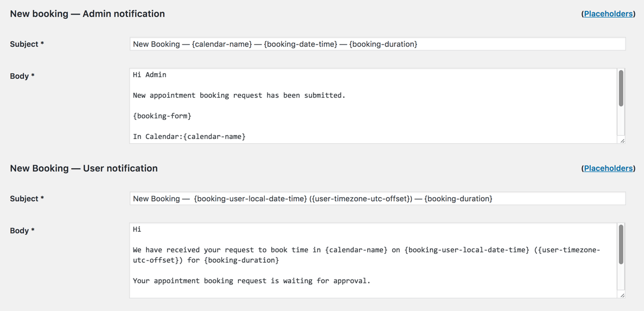This screenshot has width=644, height=311.
Task: Click 'In Calendar:{calendar-name}' line in Admin Body
Action: click(189, 137)
